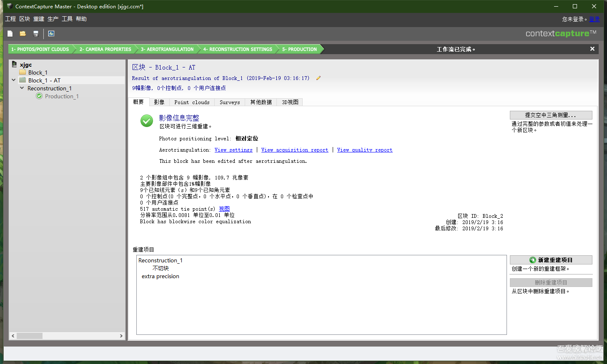607x364 pixels.
Task: Click the Open project folder toolbar icon
Action: click(x=23, y=34)
